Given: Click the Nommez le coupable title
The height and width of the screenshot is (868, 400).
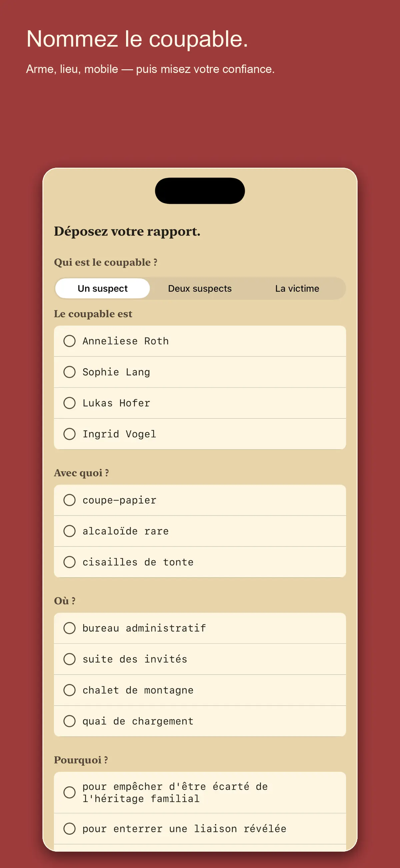Looking at the screenshot, I should click(137, 39).
